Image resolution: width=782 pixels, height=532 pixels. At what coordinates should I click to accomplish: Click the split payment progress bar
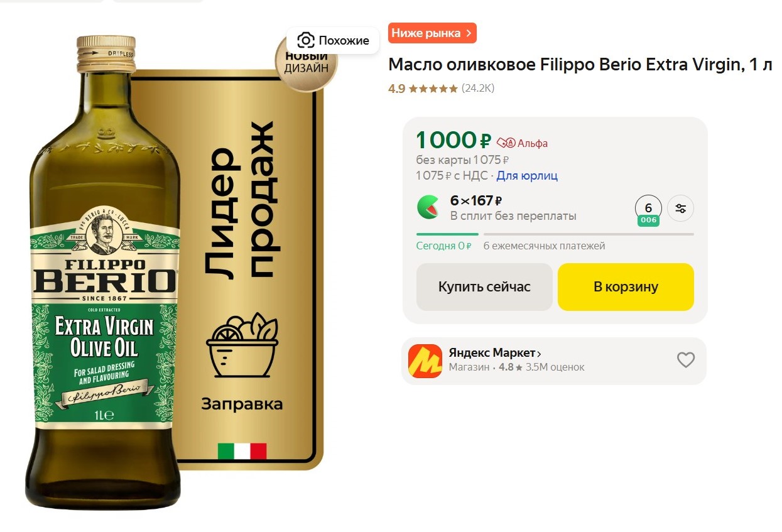coord(555,234)
